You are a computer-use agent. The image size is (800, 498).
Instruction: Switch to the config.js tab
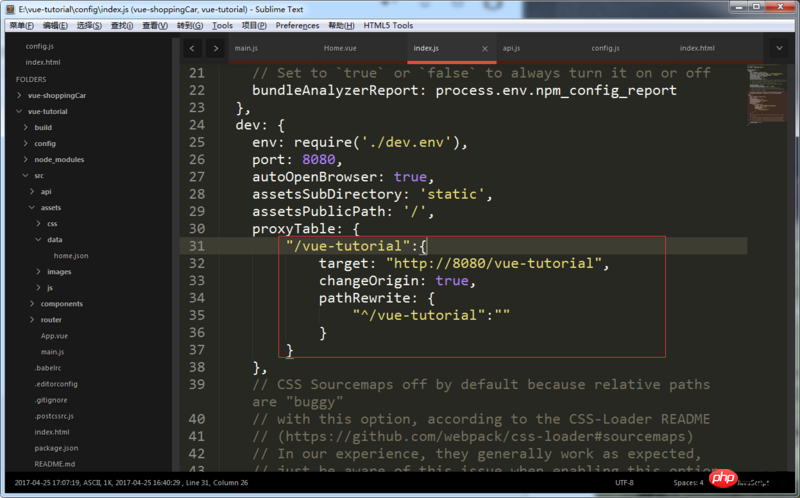(x=605, y=48)
